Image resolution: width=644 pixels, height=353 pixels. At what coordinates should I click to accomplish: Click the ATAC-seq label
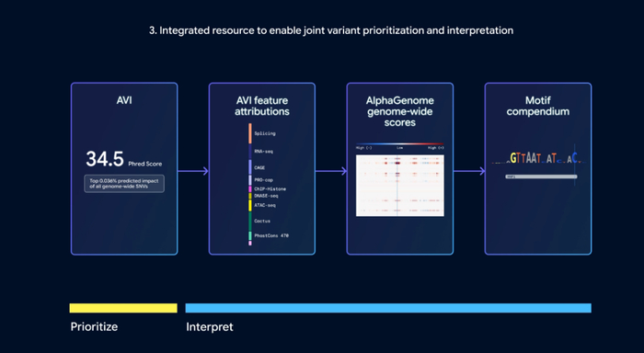pos(265,205)
